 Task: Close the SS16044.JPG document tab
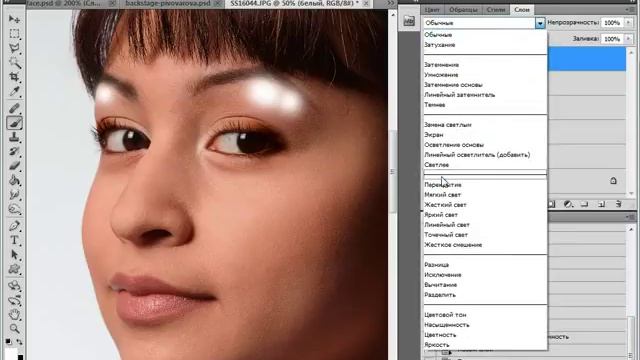point(367,3)
